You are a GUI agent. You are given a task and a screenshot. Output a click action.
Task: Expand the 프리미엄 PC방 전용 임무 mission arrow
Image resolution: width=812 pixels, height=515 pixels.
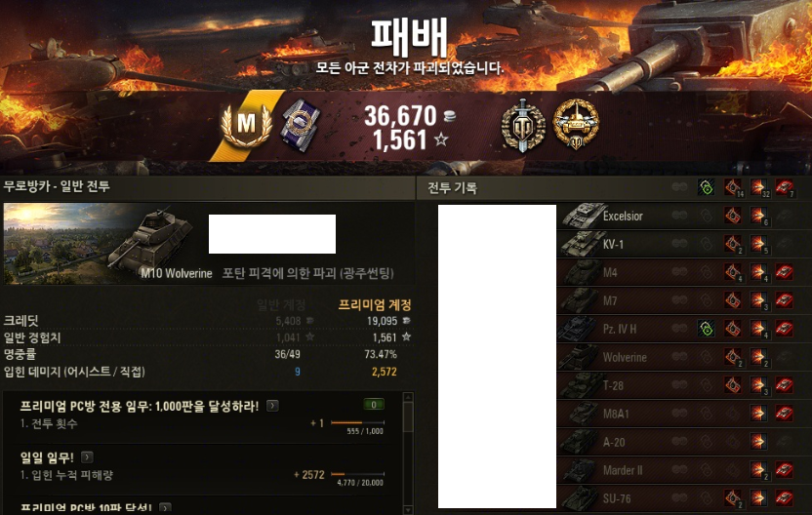click(272, 406)
